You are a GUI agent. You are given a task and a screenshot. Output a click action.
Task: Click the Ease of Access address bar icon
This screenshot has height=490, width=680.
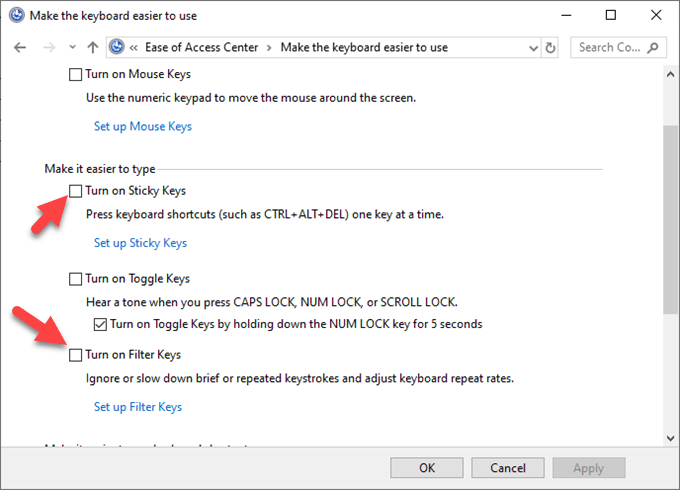coord(118,47)
